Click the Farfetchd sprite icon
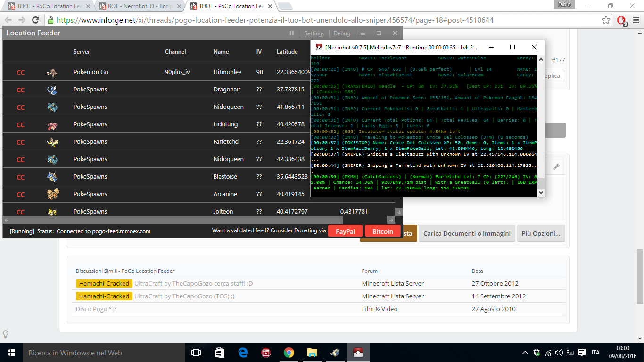Viewport: 644px width, 362px height. click(52, 142)
